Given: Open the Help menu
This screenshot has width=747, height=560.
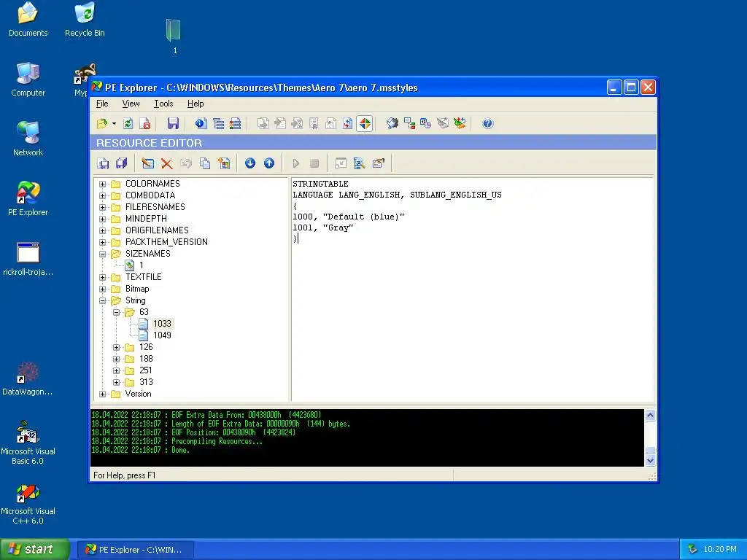Looking at the screenshot, I should coord(196,104).
